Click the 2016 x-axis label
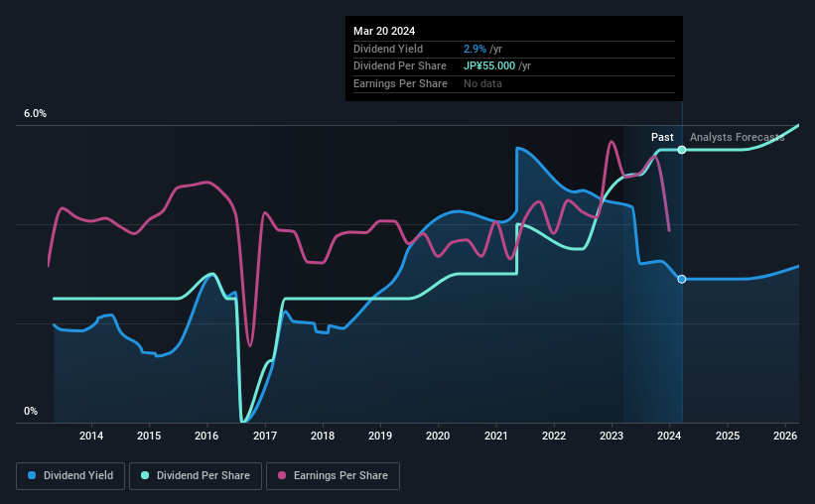 pos(206,436)
